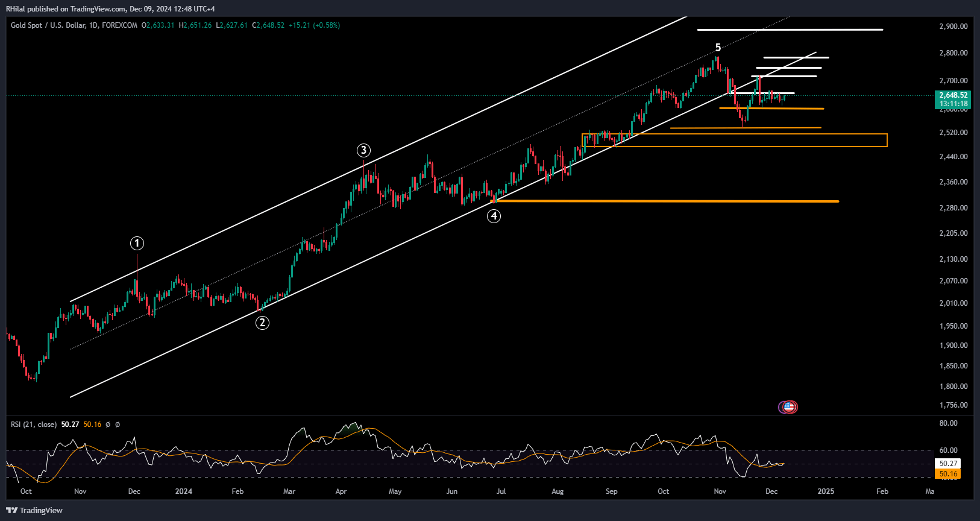Select the circled wave 4 label
Image resolution: width=980 pixels, height=521 pixels.
(494, 215)
